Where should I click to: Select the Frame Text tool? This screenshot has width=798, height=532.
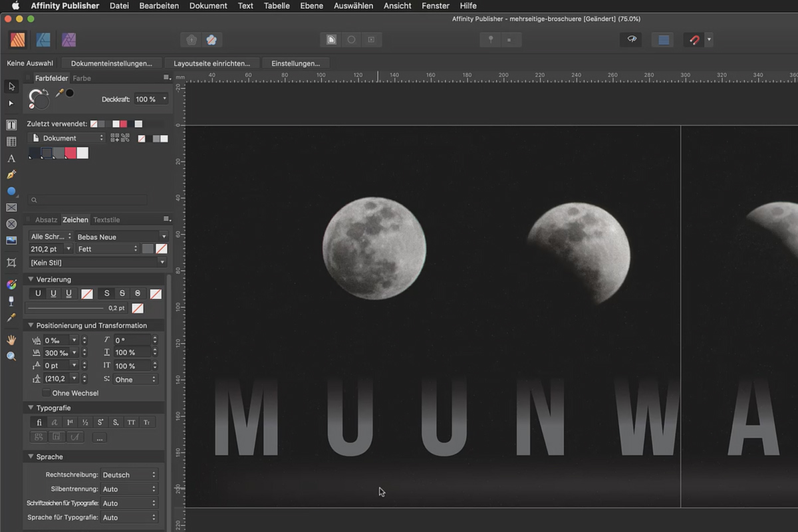[x=11, y=125]
